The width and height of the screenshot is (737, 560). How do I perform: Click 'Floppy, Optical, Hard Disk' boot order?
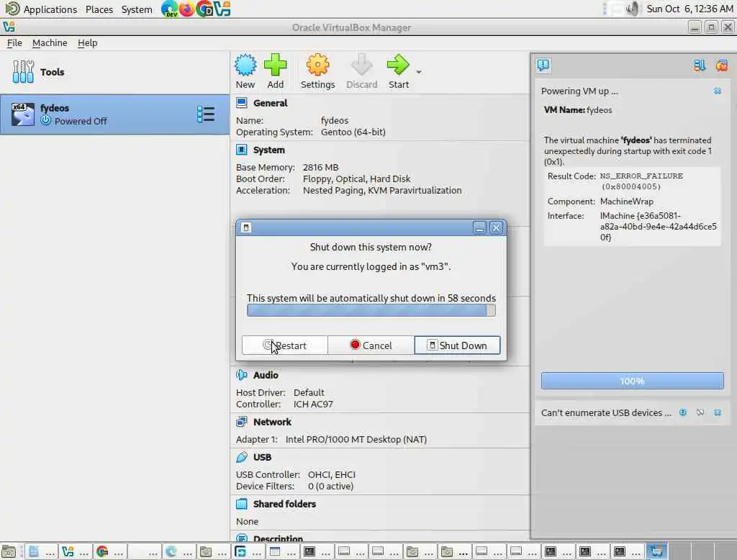pos(356,179)
